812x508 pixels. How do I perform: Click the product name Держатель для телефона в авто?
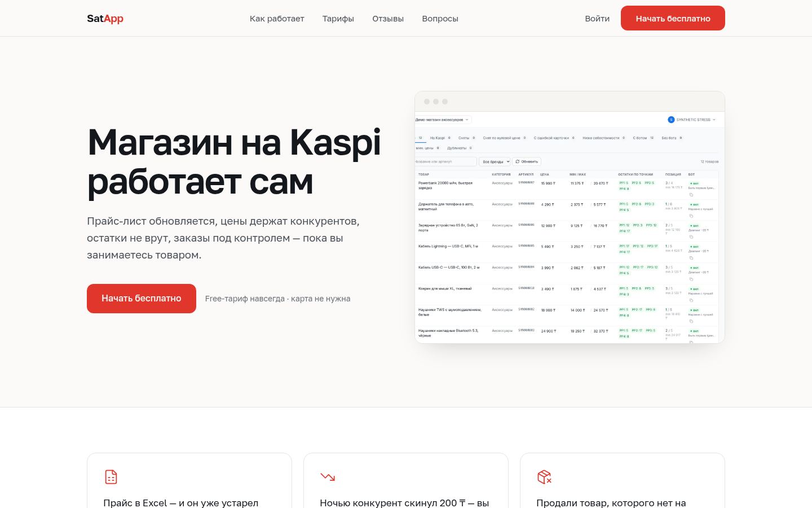pyautogui.click(x=446, y=207)
